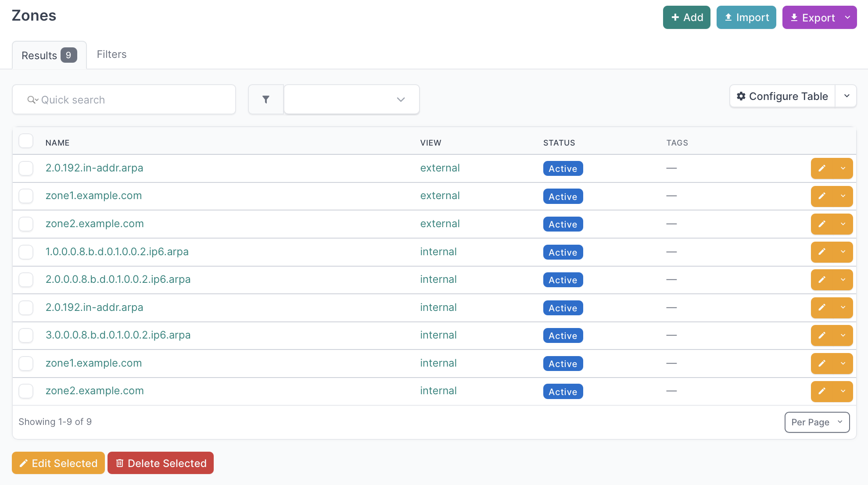Switch to the Filters tab
The width and height of the screenshot is (868, 485).
pos(111,54)
